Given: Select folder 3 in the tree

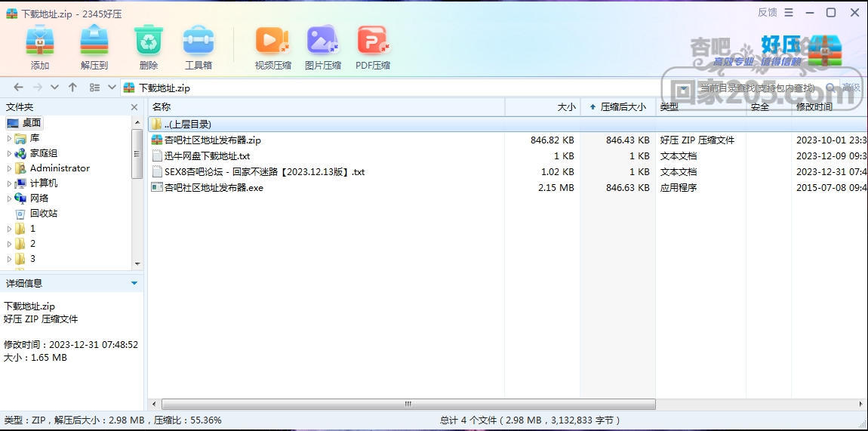Looking at the screenshot, I should [32, 258].
